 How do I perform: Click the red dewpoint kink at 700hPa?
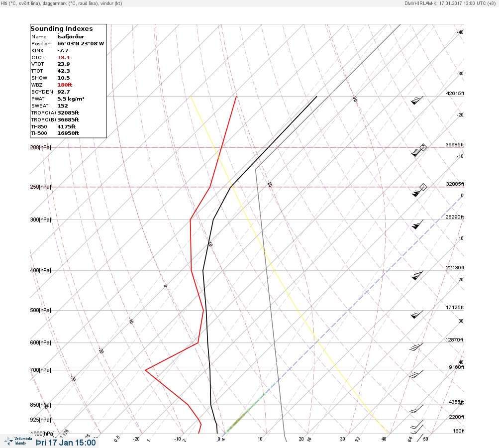[x=145, y=370]
